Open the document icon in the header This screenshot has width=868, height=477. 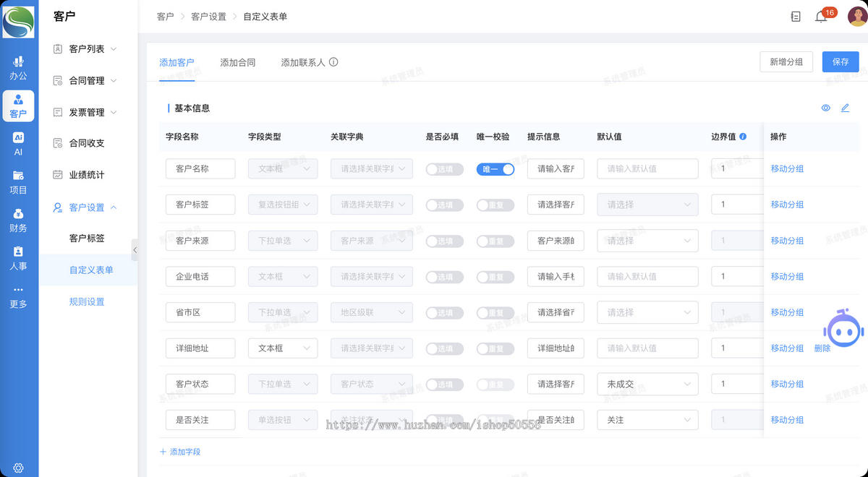[796, 17]
